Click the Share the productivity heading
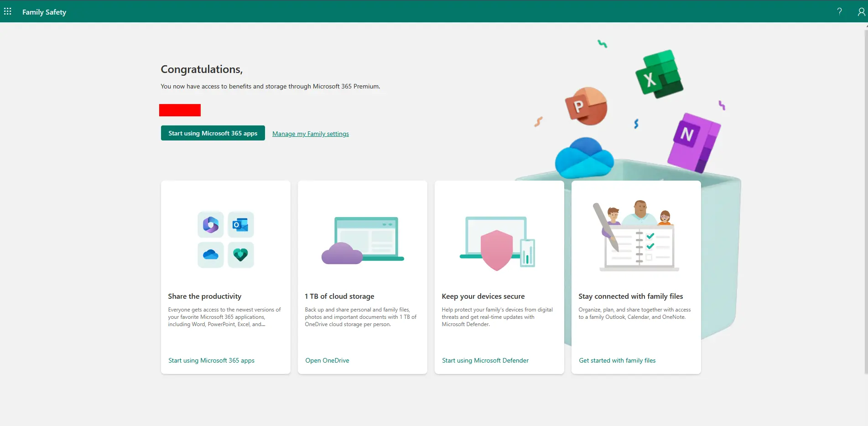The height and width of the screenshot is (426, 868). 205,296
